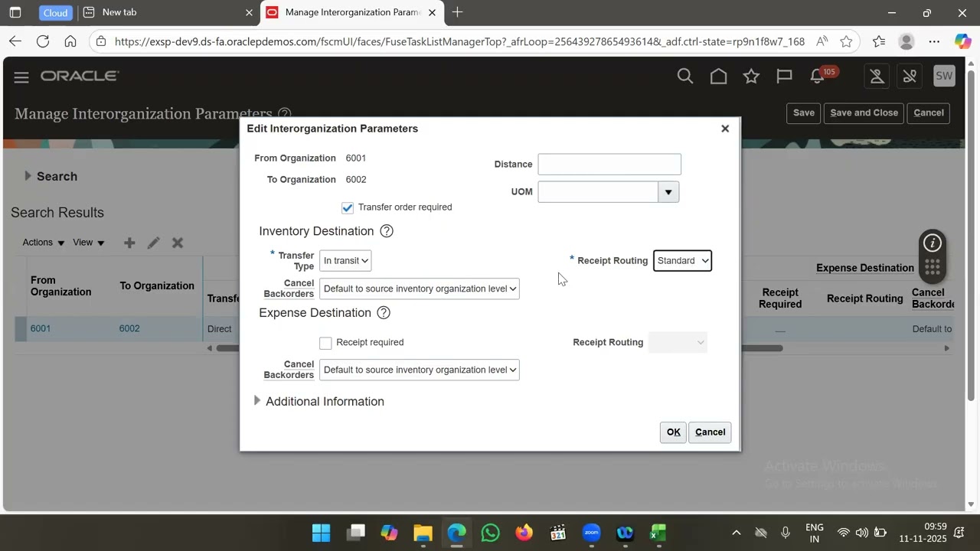Click the browser home button
This screenshot has height=551, width=980.
pos(70,41)
